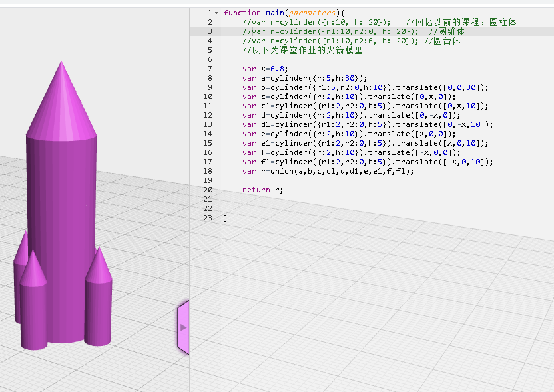Click the 'var f=cylinder' line with translate [-x,0,0]

pos(352,152)
